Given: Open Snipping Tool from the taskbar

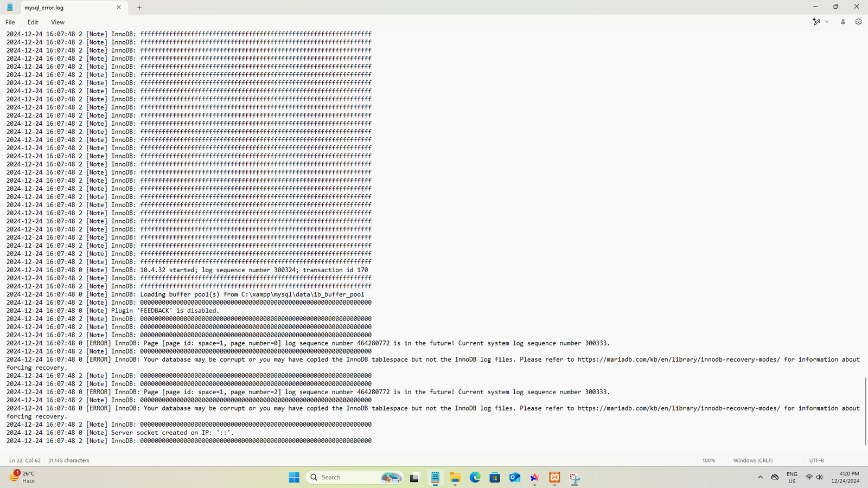Looking at the screenshot, I should [x=575, y=477].
